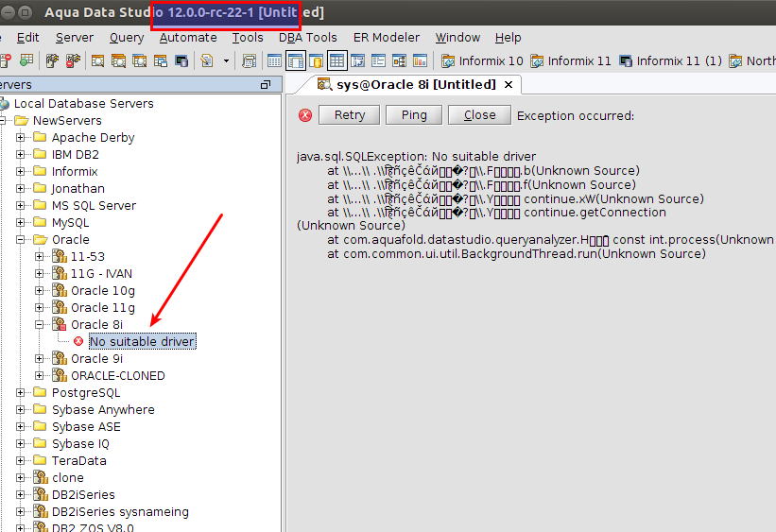Select the Oracle 9i server
Viewport: 776px width, 532px height.
96,358
